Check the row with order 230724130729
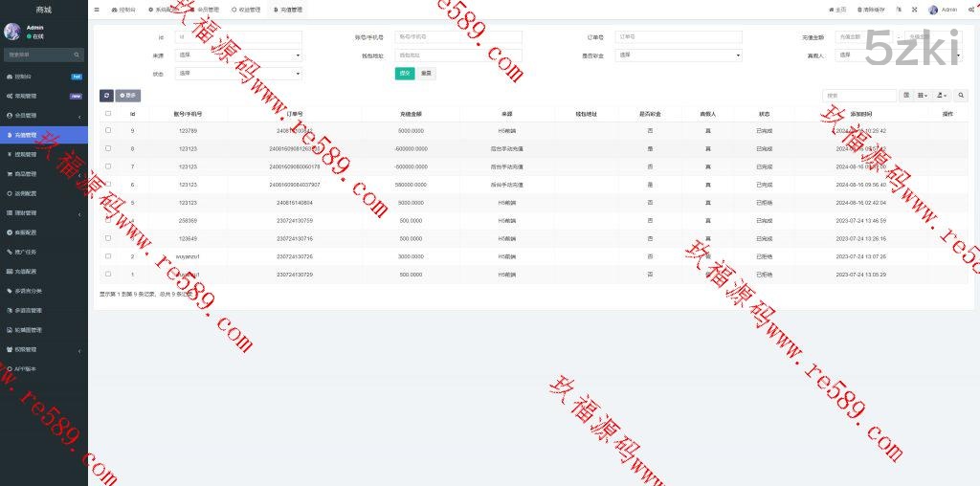 click(x=108, y=274)
